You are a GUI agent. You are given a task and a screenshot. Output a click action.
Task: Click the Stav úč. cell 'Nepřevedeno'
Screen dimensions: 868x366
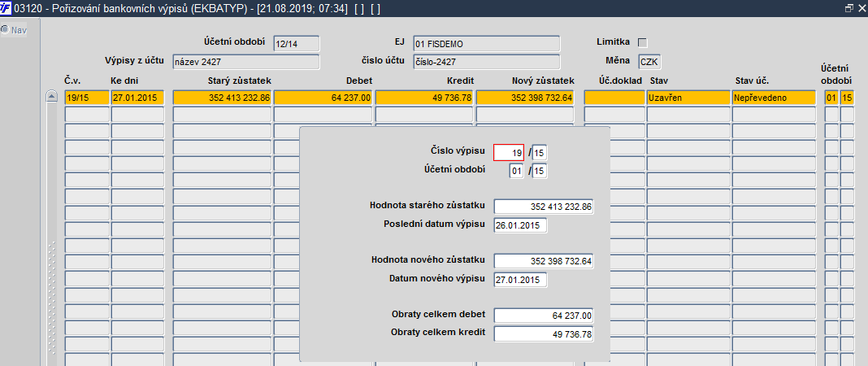(x=774, y=98)
